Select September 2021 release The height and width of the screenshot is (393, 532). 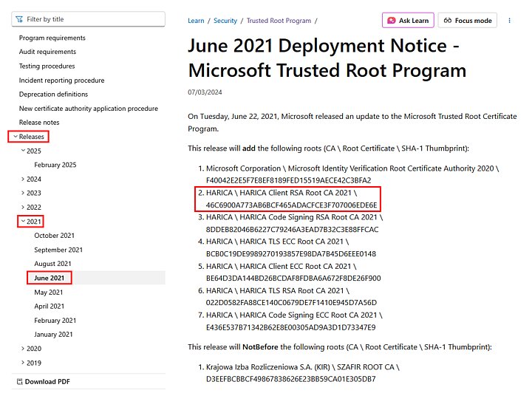pyautogui.click(x=58, y=250)
